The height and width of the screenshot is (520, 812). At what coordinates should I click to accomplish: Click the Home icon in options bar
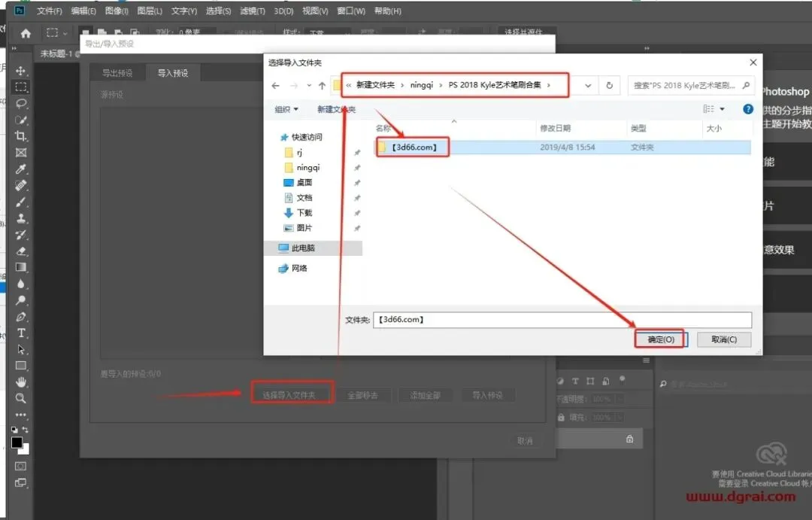click(x=26, y=34)
